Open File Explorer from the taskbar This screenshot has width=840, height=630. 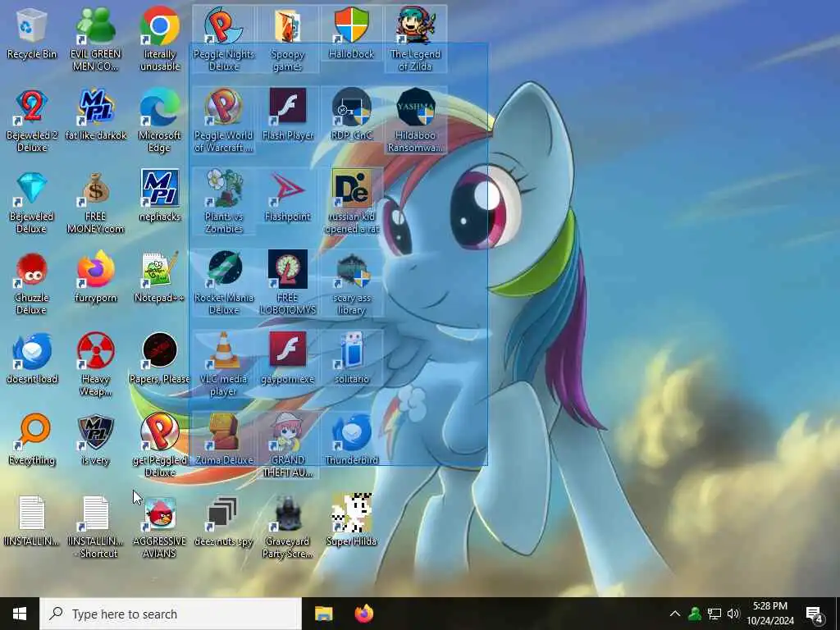pyautogui.click(x=323, y=614)
